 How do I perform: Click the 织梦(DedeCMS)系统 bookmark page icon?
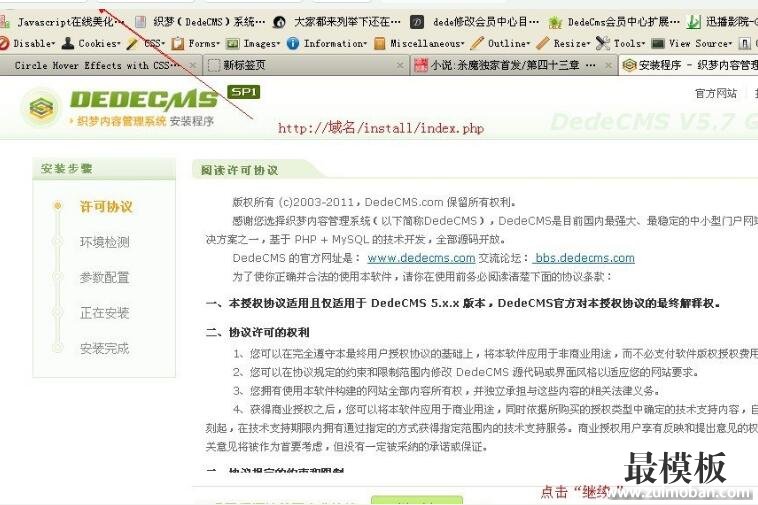pos(141,22)
